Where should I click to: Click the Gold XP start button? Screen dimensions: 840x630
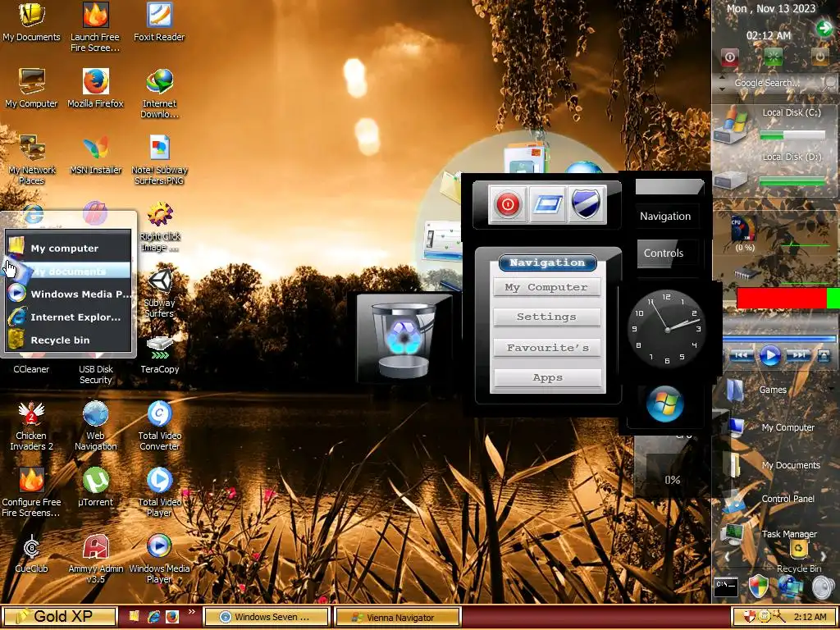[x=59, y=617]
